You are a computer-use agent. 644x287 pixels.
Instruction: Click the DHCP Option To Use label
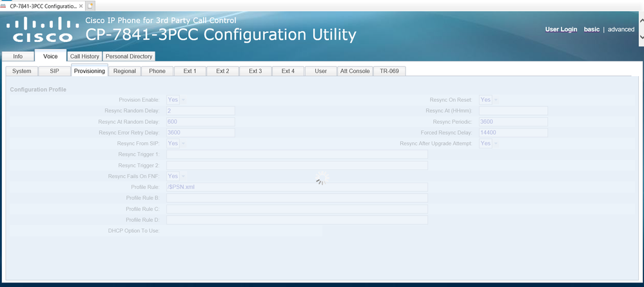pos(133,231)
